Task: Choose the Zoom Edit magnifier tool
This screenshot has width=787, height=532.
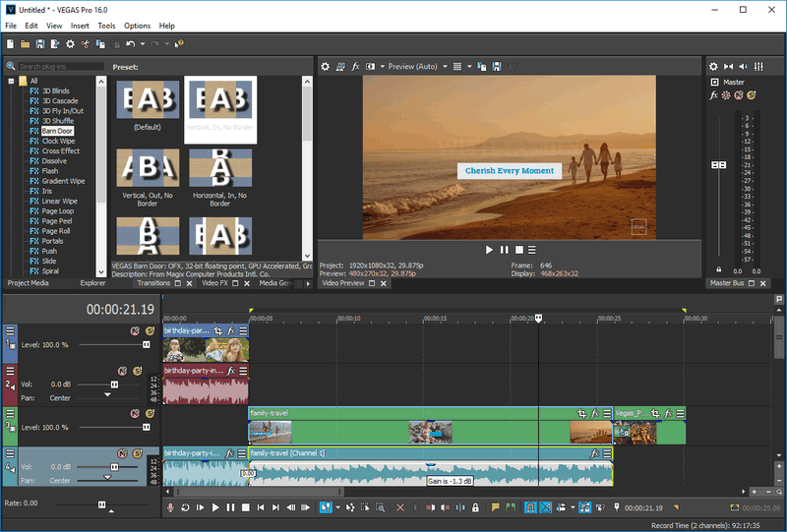Action: tap(381, 507)
